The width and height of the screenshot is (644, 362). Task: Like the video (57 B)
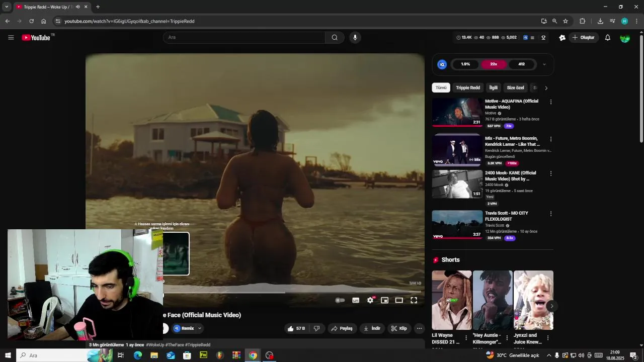pos(296,328)
